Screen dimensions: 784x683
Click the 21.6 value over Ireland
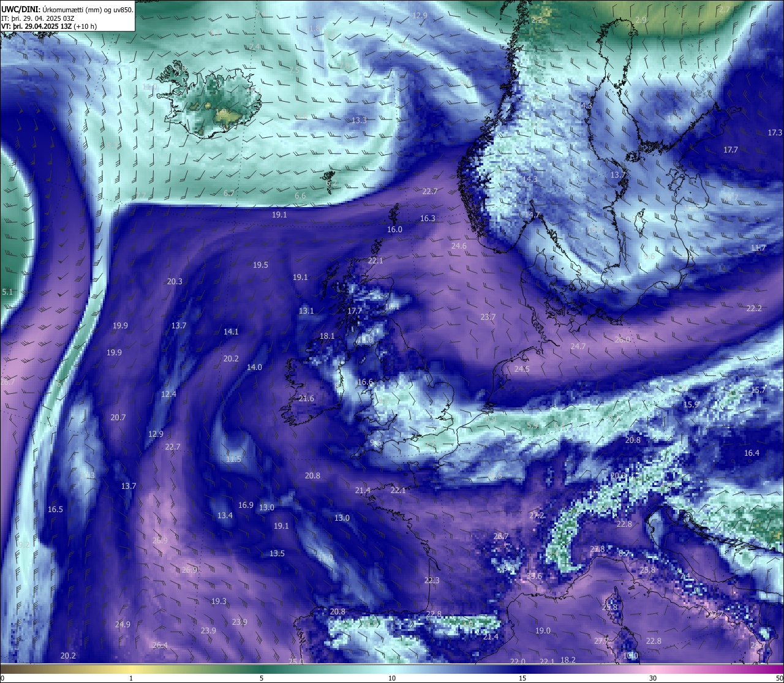306,399
